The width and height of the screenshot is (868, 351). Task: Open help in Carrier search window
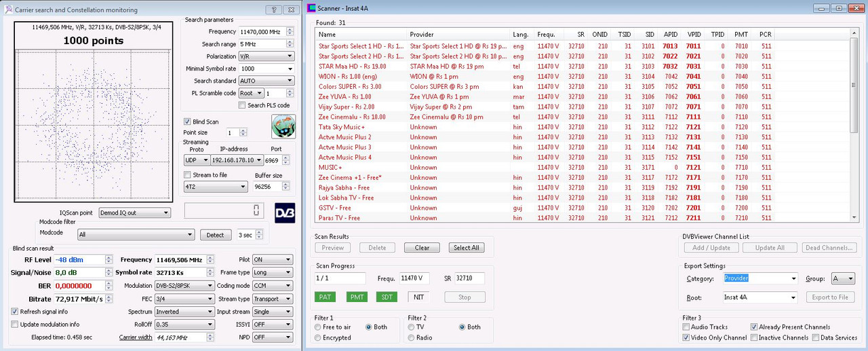tap(273, 10)
